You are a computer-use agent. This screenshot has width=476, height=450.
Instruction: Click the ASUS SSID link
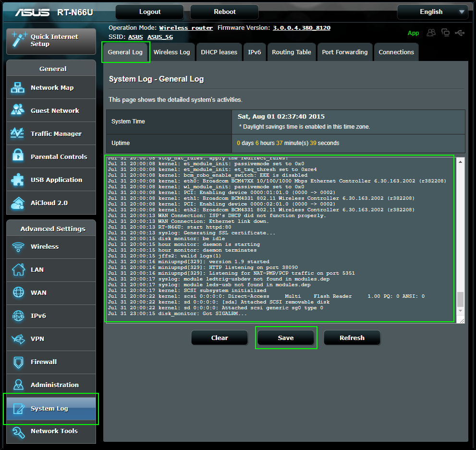pos(135,37)
